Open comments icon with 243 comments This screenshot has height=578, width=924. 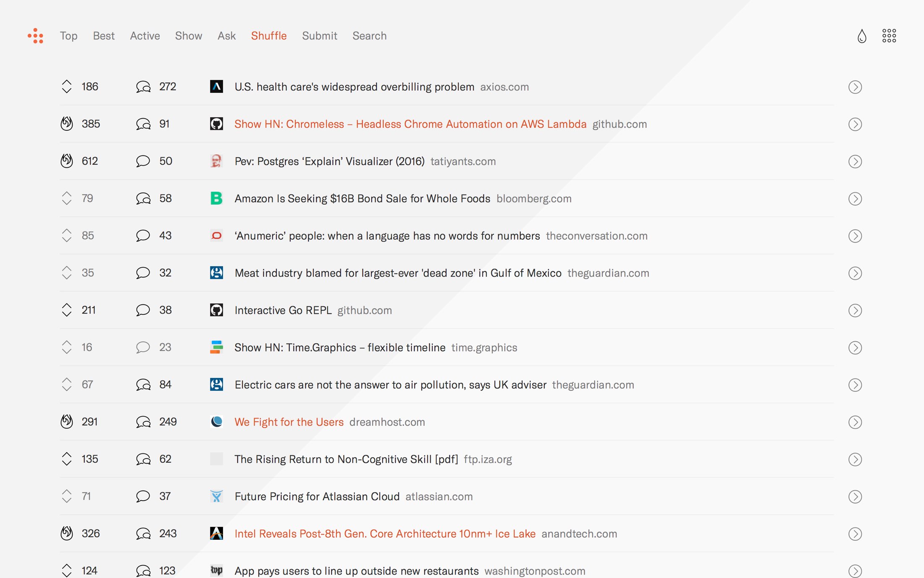point(143,534)
